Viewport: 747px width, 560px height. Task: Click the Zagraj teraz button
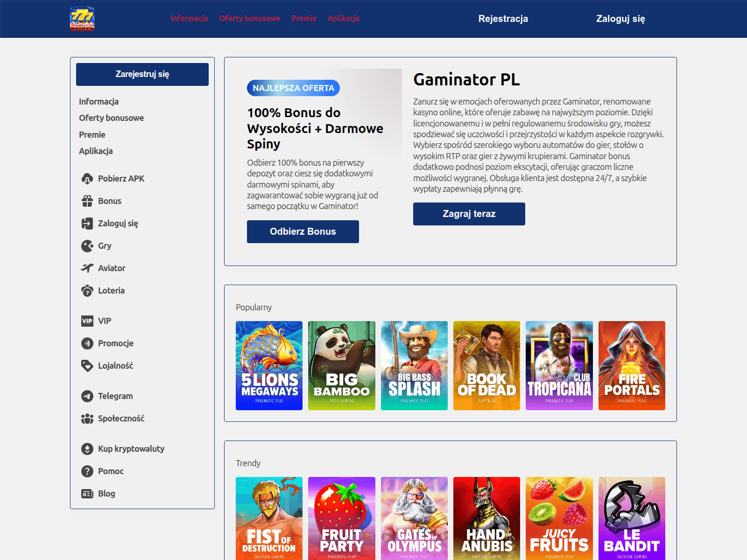click(469, 214)
